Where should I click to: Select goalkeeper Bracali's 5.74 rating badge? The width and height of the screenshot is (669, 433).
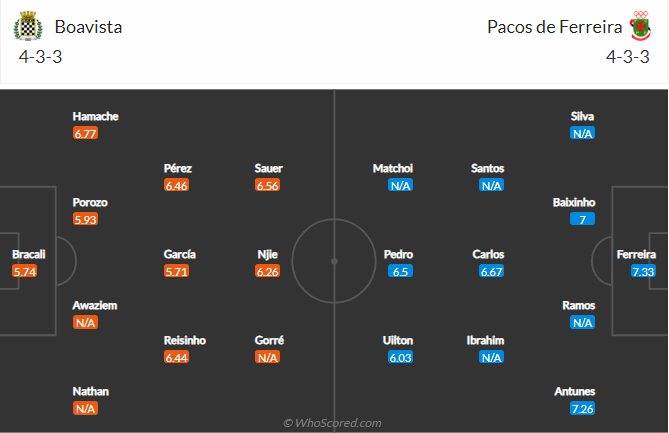[25, 271]
